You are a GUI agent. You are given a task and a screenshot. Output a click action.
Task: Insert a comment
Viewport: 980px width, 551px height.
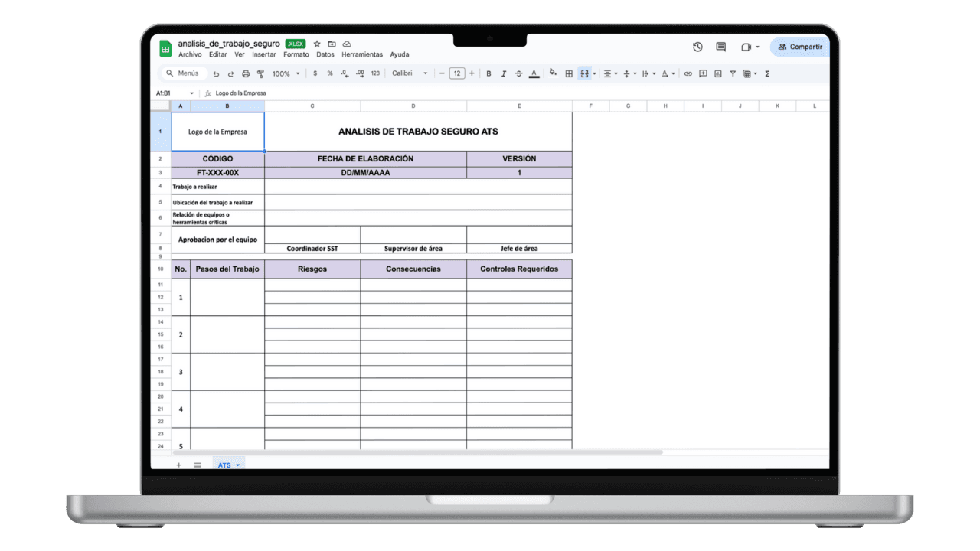[x=703, y=73]
